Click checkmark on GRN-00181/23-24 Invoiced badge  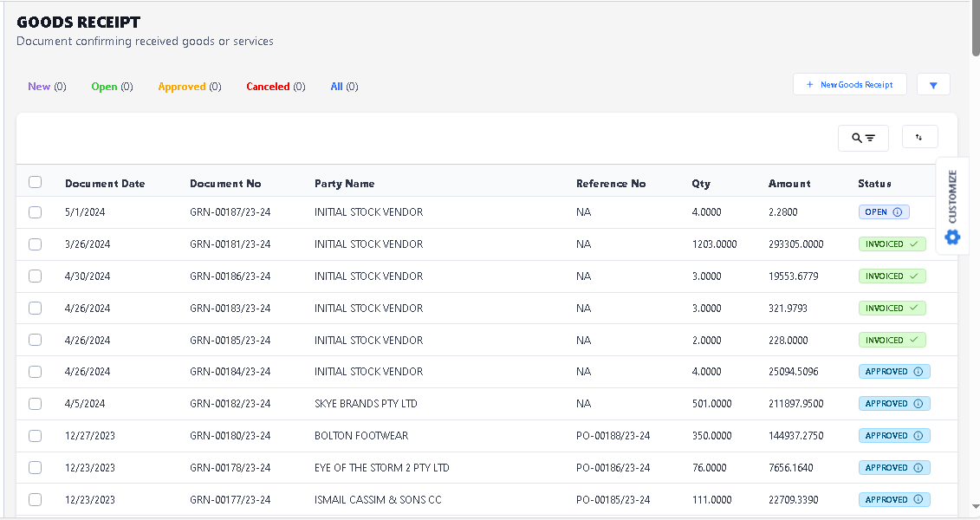tap(913, 244)
